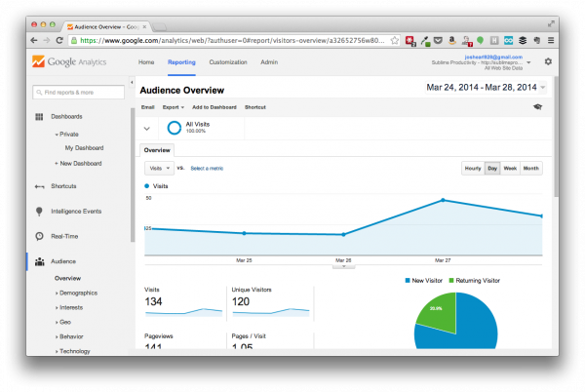Click the Dashboards grid icon
Screen dimensions: 585x392
click(39, 117)
